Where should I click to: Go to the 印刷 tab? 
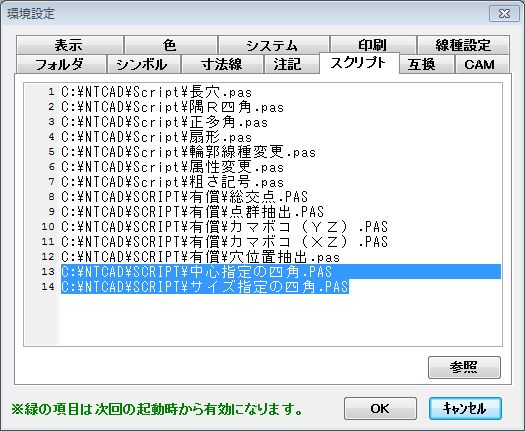tap(373, 45)
